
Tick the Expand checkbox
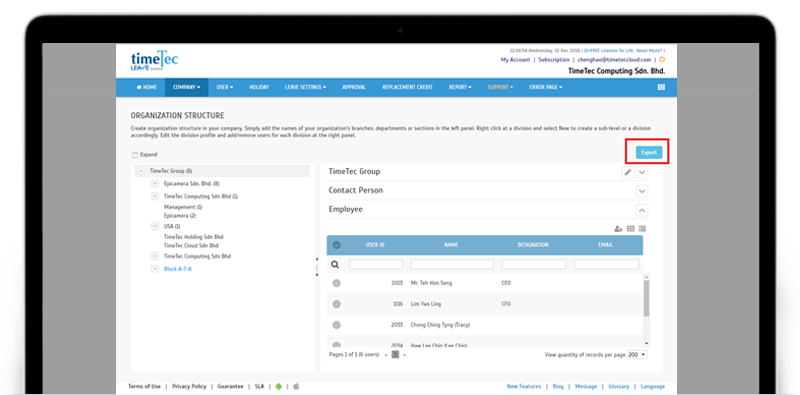click(135, 155)
